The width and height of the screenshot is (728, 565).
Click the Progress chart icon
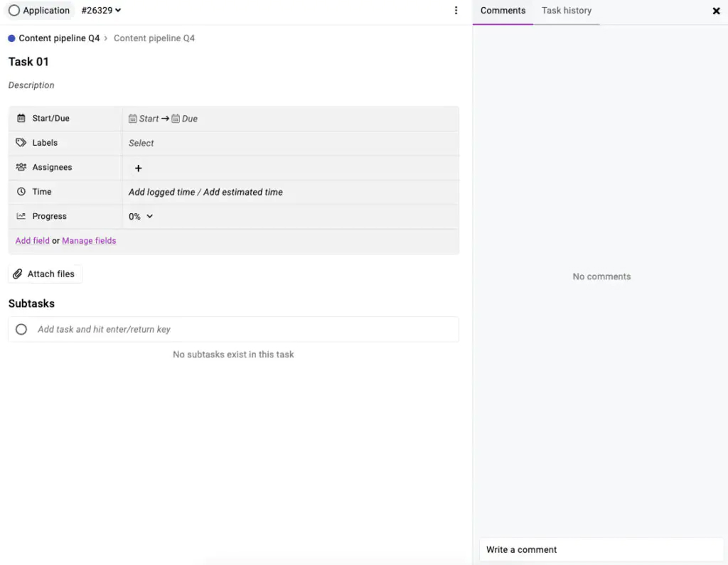click(21, 216)
